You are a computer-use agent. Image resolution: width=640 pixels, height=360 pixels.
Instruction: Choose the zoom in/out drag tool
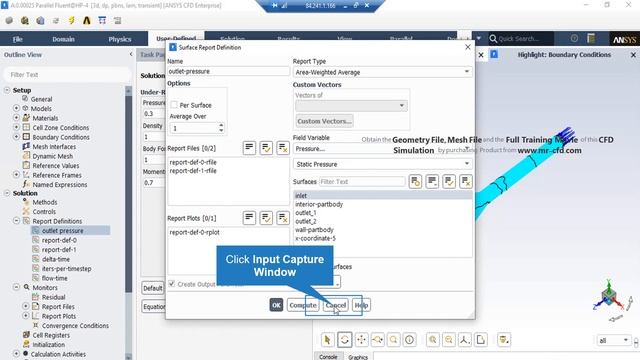[378, 340]
